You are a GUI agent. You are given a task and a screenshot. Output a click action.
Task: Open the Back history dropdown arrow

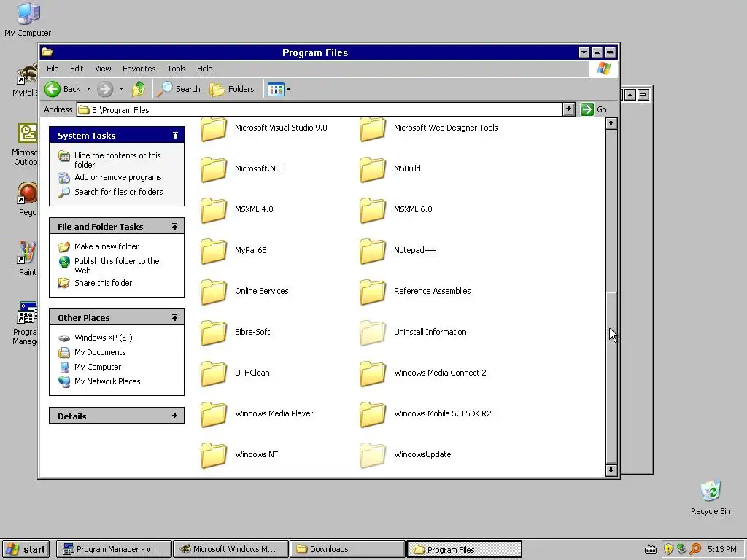pos(88,89)
